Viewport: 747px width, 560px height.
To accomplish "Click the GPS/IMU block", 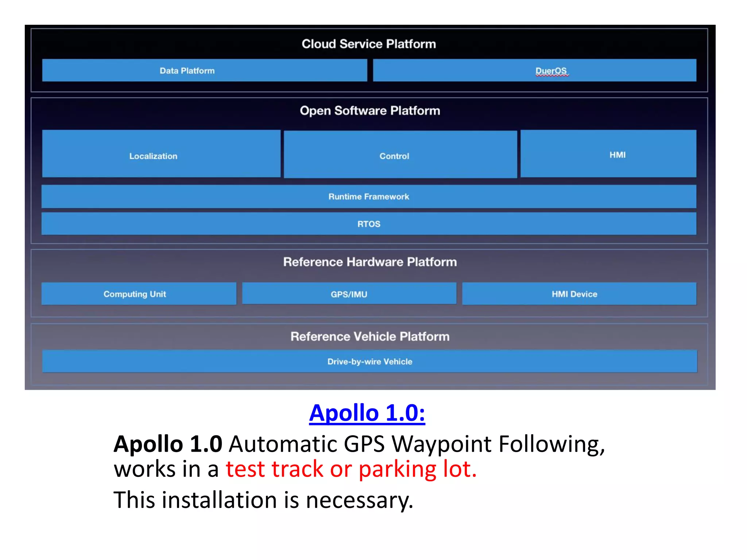I will (x=349, y=293).
